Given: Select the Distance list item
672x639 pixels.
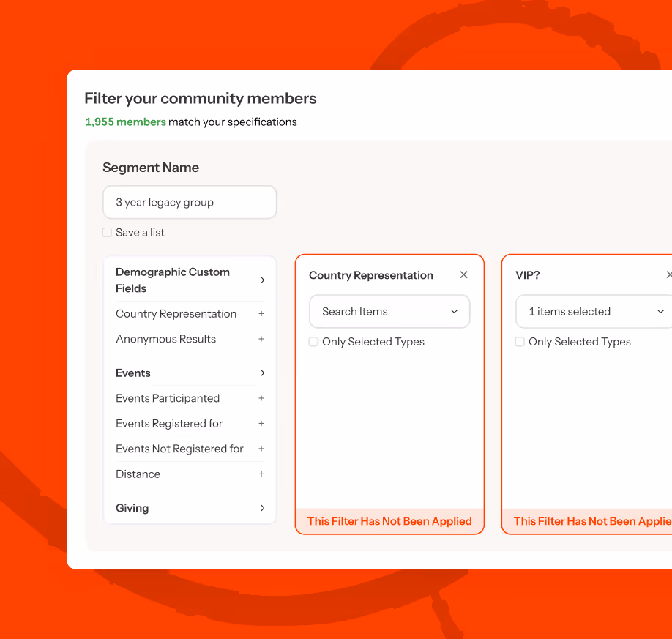Looking at the screenshot, I should coord(190,474).
